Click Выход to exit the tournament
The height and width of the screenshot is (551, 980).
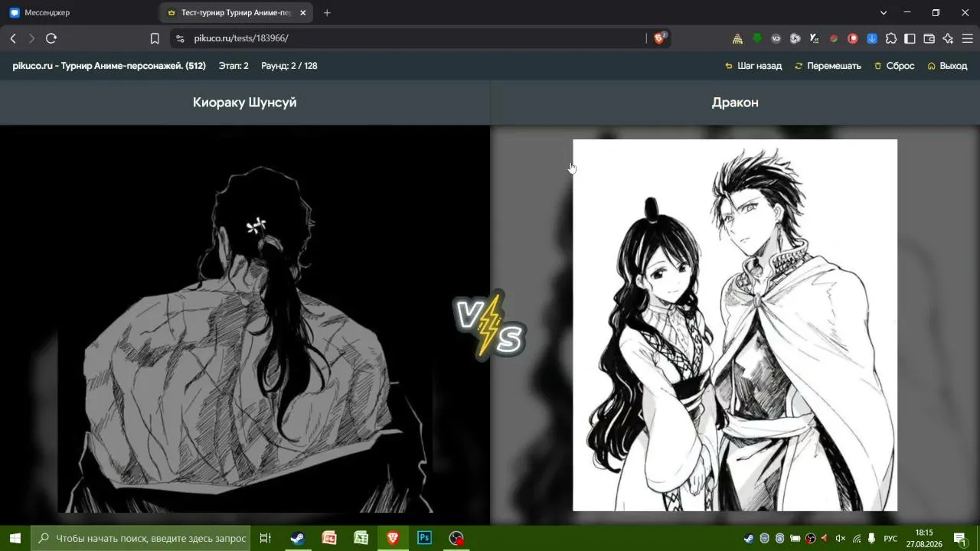pos(947,66)
